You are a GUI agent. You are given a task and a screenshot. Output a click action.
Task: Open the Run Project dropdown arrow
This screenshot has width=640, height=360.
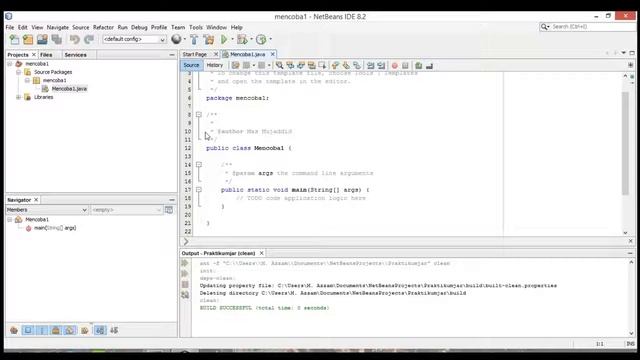point(232,39)
